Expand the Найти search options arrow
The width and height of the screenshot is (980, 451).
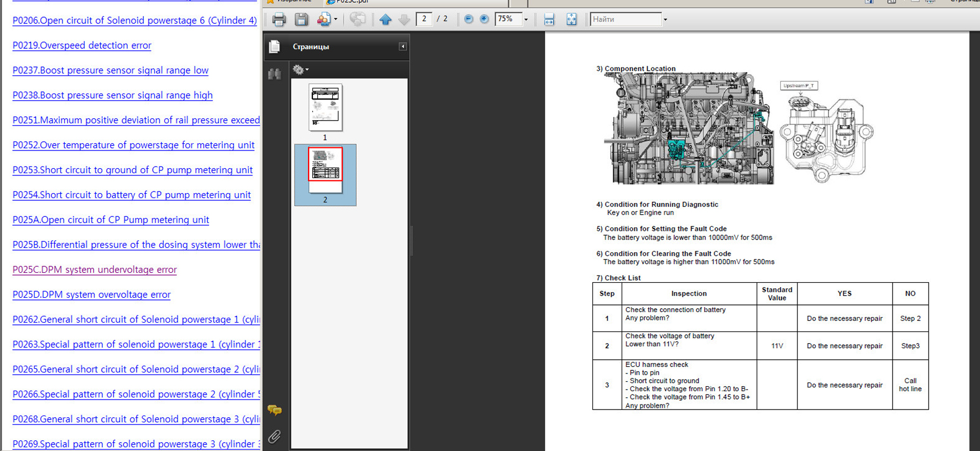tap(665, 19)
